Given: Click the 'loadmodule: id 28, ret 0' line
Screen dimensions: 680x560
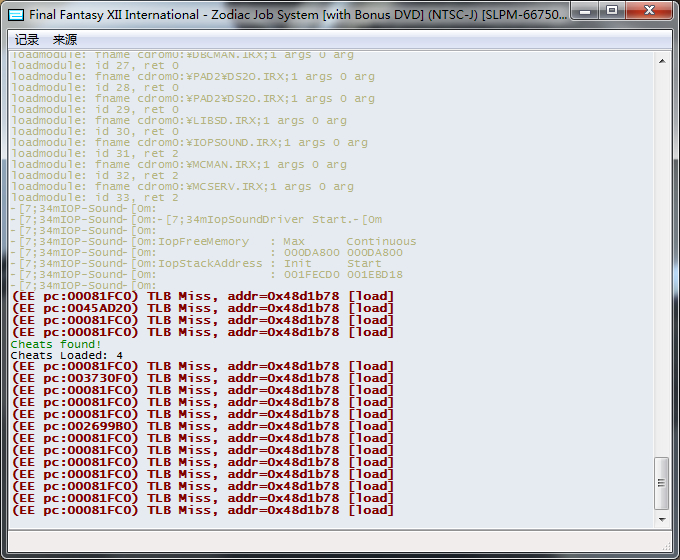Looking at the screenshot, I should (x=95, y=88).
